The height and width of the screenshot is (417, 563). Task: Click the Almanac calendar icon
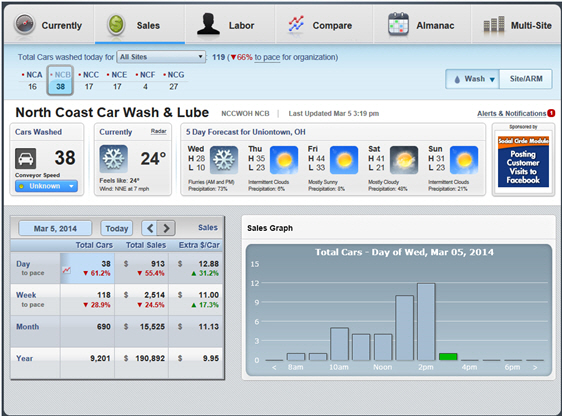[x=398, y=24]
